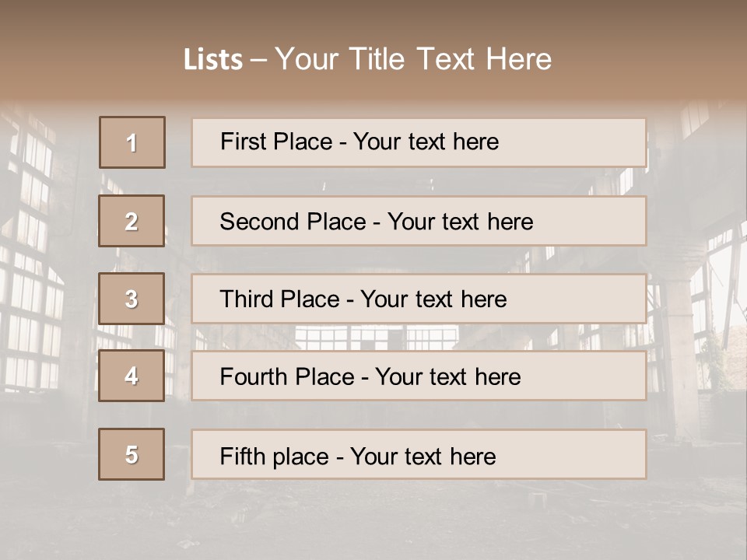Click the Second Place text bar
This screenshot has width=747, height=560.
(x=419, y=222)
